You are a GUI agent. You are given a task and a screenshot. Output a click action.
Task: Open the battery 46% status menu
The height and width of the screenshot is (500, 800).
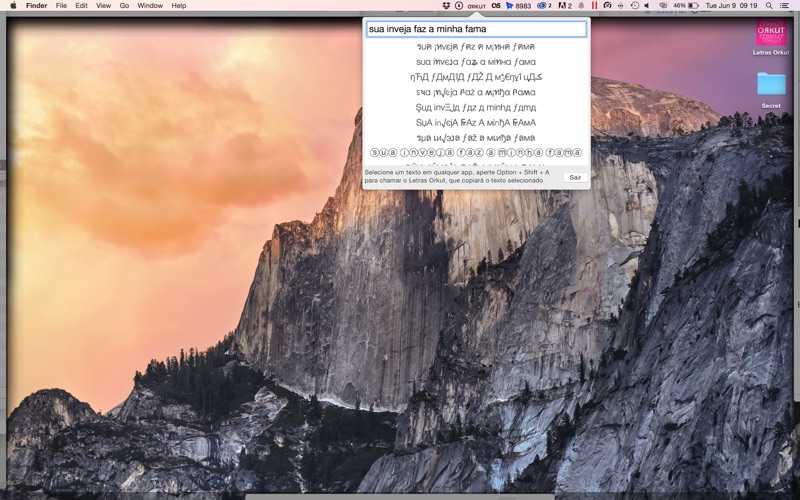point(686,6)
